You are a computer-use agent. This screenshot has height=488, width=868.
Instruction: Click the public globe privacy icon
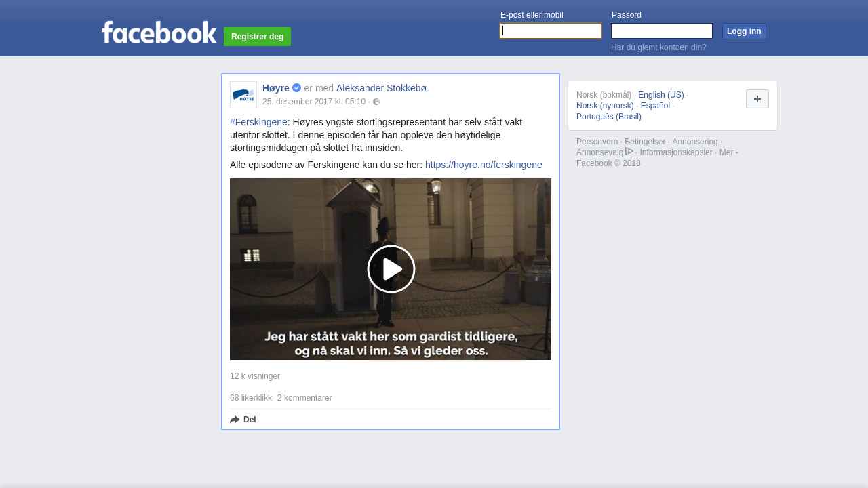tap(376, 102)
